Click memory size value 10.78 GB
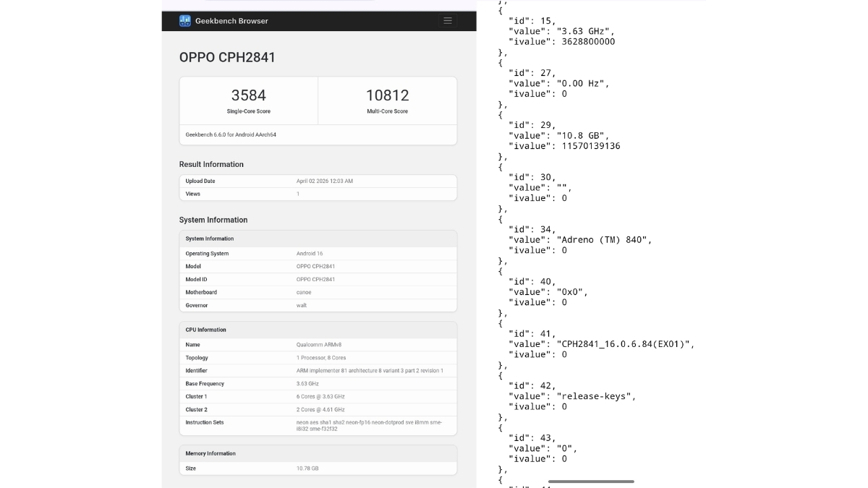Image resolution: width=868 pixels, height=488 pixels. [x=307, y=468]
